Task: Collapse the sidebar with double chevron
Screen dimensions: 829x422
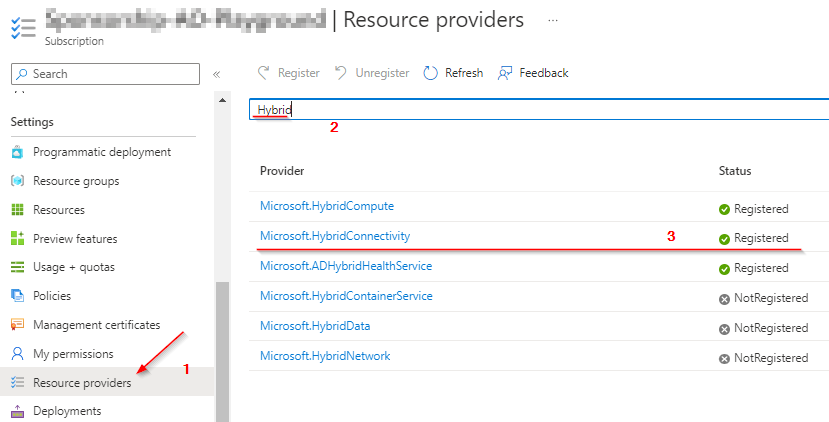Action: 216,75
